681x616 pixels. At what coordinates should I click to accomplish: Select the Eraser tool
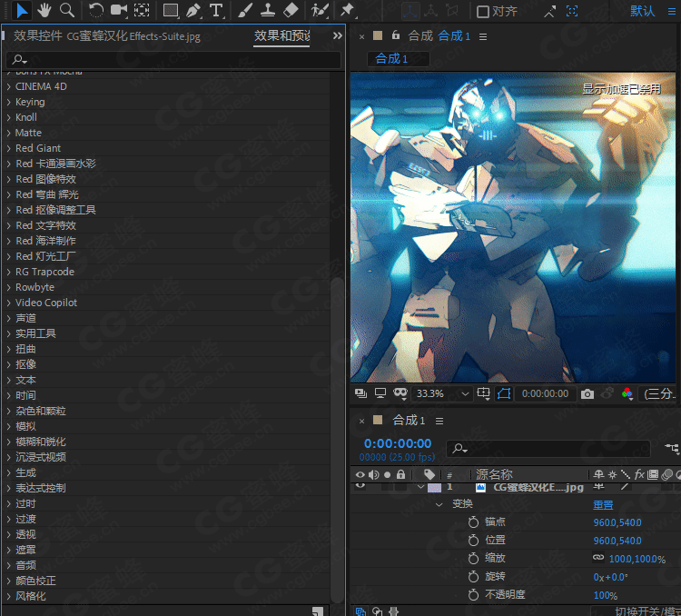(291, 10)
